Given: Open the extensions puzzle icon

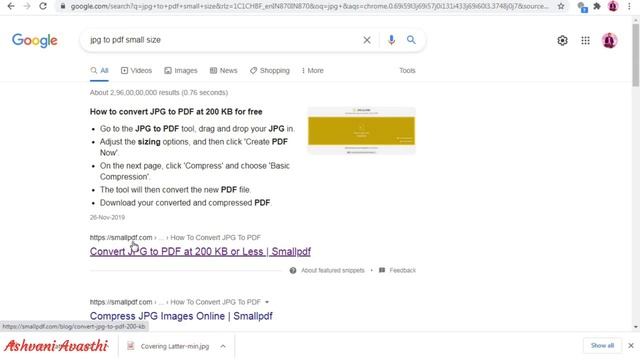Looking at the screenshot, I should click(597, 6).
